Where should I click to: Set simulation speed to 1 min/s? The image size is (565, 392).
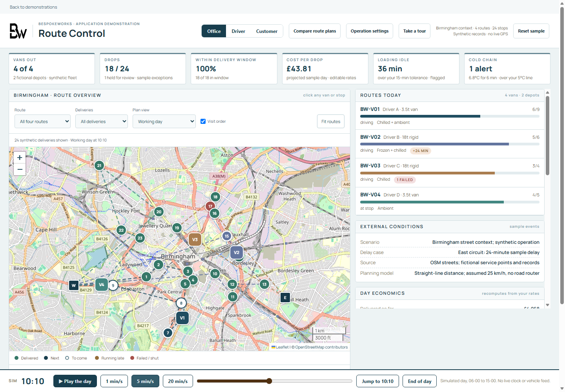click(x=114, y=381)
